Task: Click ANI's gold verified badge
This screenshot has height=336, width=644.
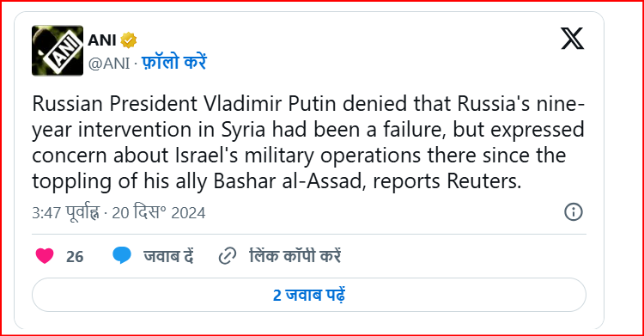Action: pyautogui.click(x=129, y=40)
